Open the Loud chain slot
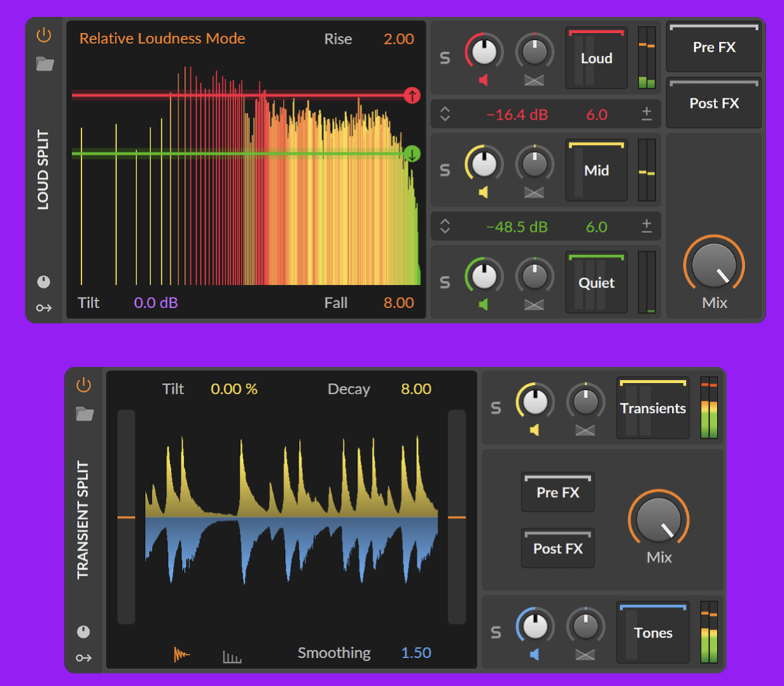 point(596,58)
